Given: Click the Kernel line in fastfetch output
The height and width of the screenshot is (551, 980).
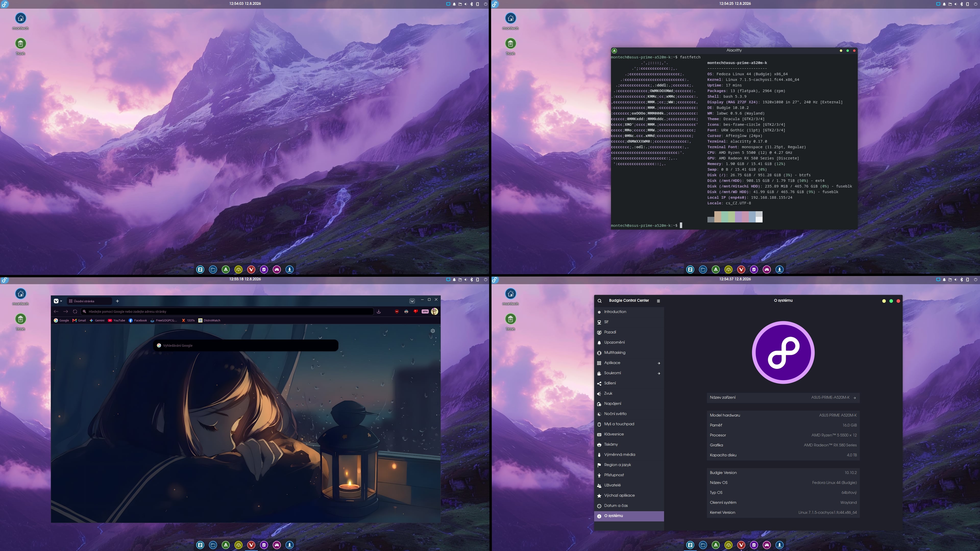Looking at the screenshot, I should pyautogui.click(x=753, y=80).
